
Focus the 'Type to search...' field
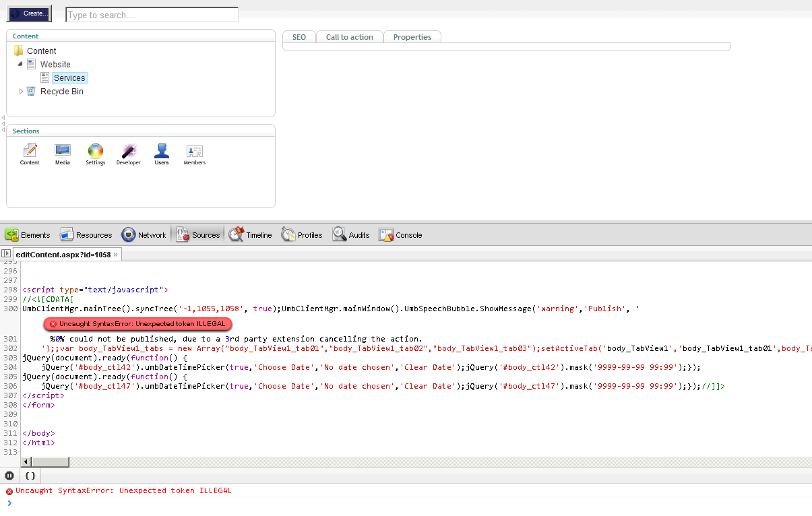(x=152, y=15)
